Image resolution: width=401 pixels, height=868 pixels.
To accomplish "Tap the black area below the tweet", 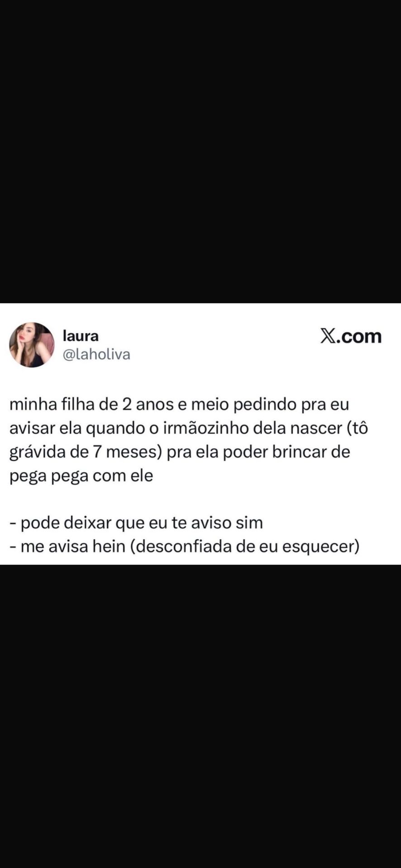I will coord(200,716).
